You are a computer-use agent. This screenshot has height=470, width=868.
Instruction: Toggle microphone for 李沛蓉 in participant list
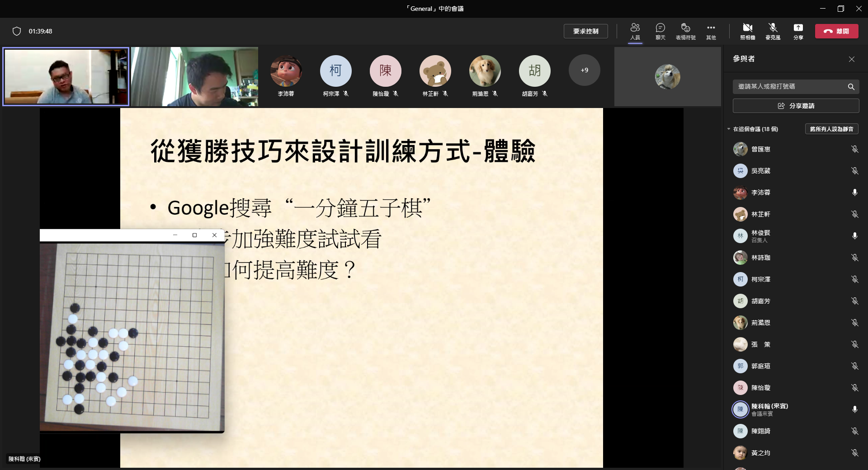[854, 193]
